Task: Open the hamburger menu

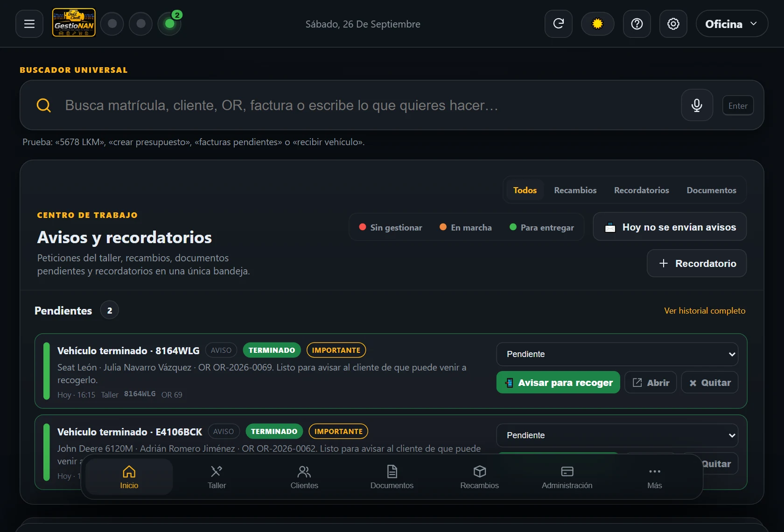Action: [29, 24]
